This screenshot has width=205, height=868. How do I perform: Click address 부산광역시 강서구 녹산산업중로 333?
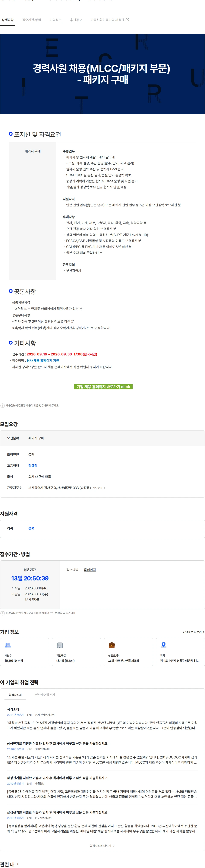pos(59,488)
